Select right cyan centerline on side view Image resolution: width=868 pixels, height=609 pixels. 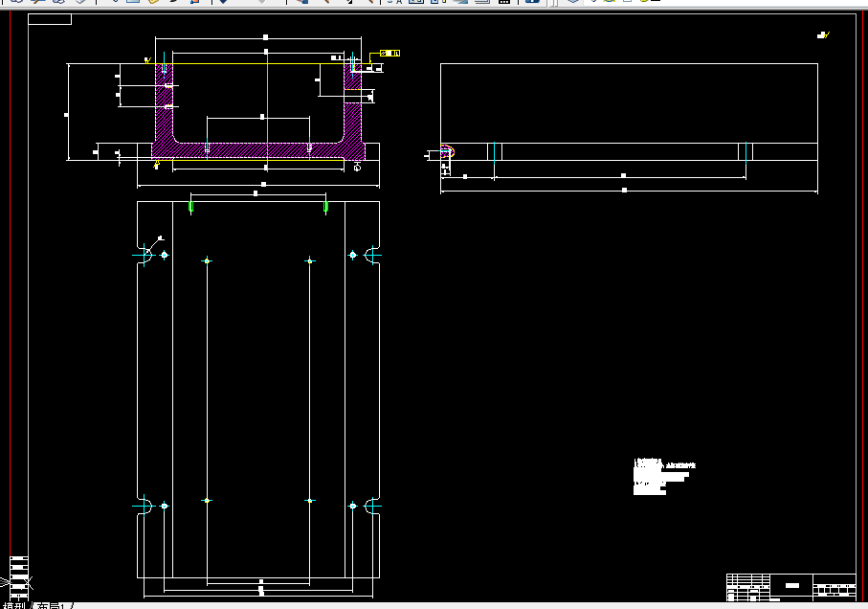pyautogui.click(x=746, y=153)
